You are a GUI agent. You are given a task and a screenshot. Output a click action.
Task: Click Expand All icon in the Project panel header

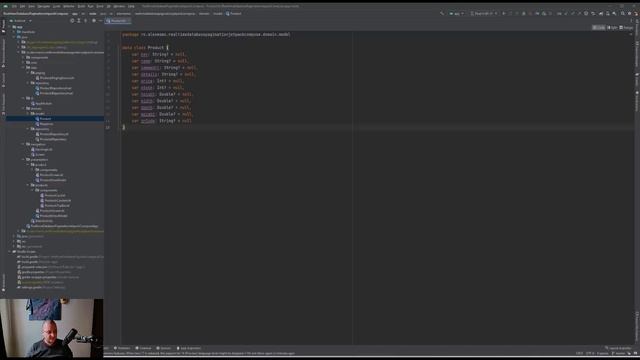click(79, 20)
